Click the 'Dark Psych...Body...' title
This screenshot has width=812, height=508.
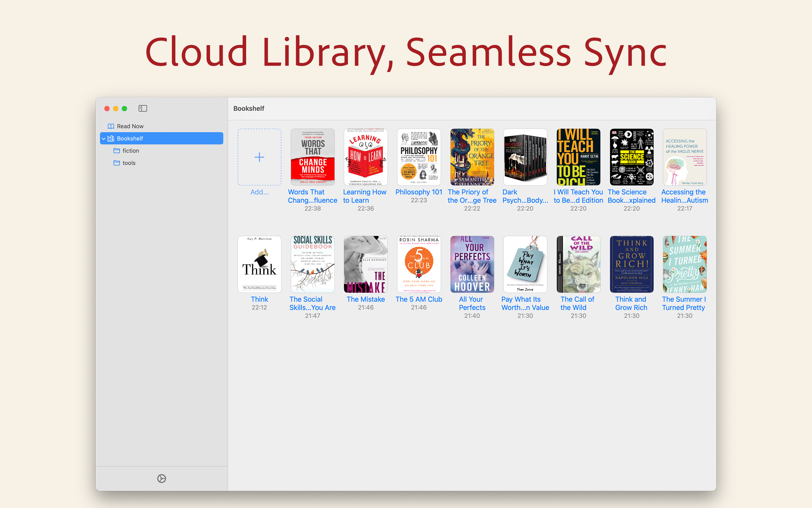tap(525, 196)
